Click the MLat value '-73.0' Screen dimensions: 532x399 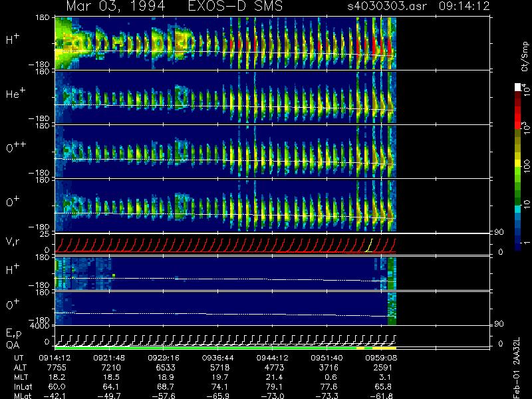tap(273, 396)
